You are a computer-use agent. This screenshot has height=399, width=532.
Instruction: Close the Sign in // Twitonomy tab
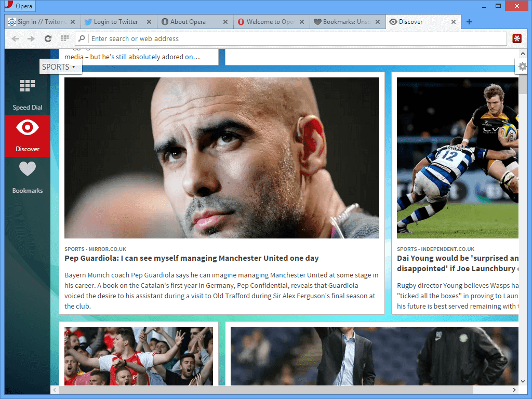(x=73, y=22)
